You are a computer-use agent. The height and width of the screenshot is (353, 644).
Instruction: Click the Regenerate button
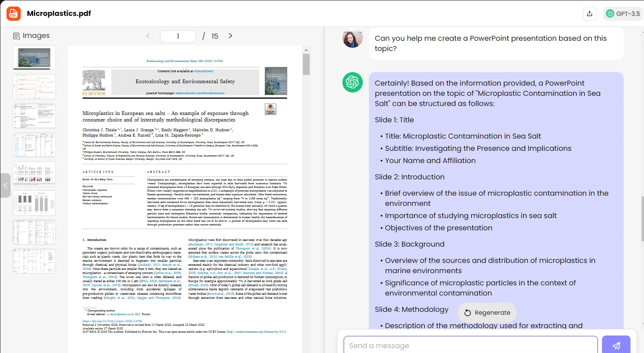(x=487, y=313)
